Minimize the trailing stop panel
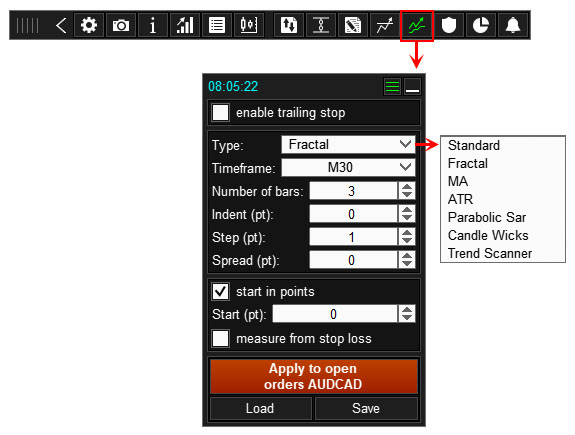Screen dimensions: 575x435 413,87
